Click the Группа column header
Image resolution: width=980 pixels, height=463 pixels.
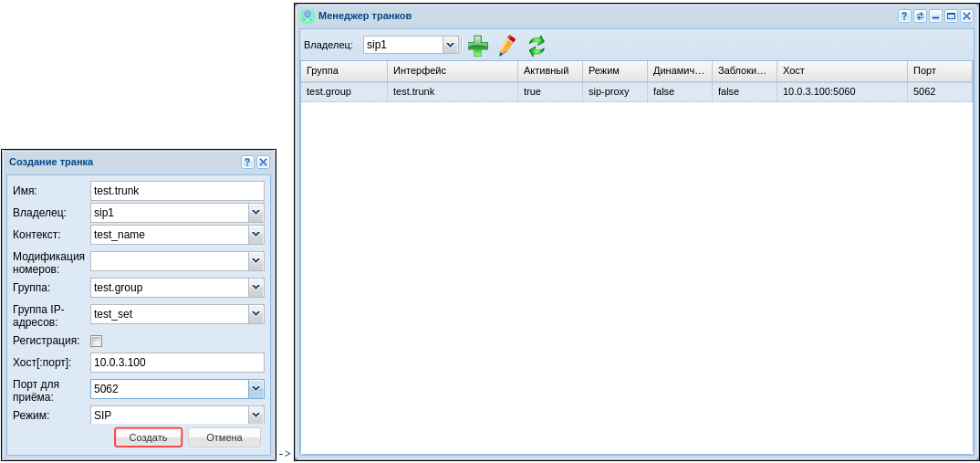coord(344,70)
